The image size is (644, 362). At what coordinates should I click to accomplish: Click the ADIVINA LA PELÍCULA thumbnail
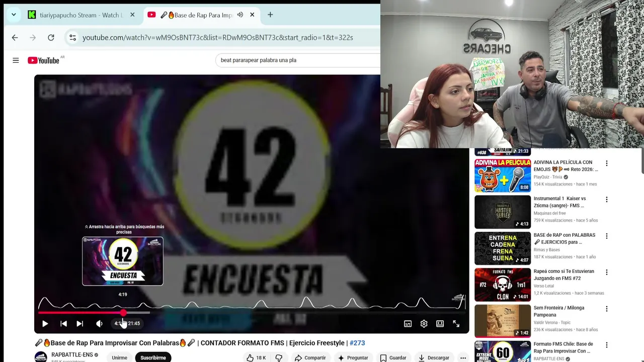pos(503,175)
